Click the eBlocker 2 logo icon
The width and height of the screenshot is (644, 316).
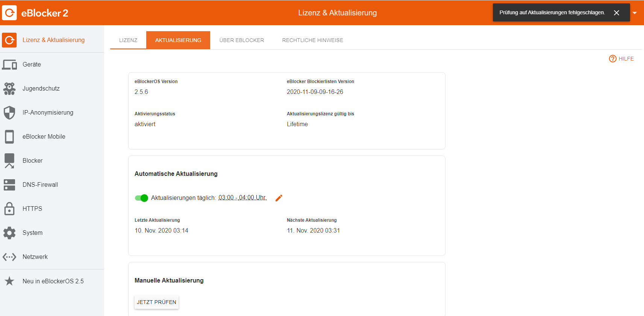[9, 13]
